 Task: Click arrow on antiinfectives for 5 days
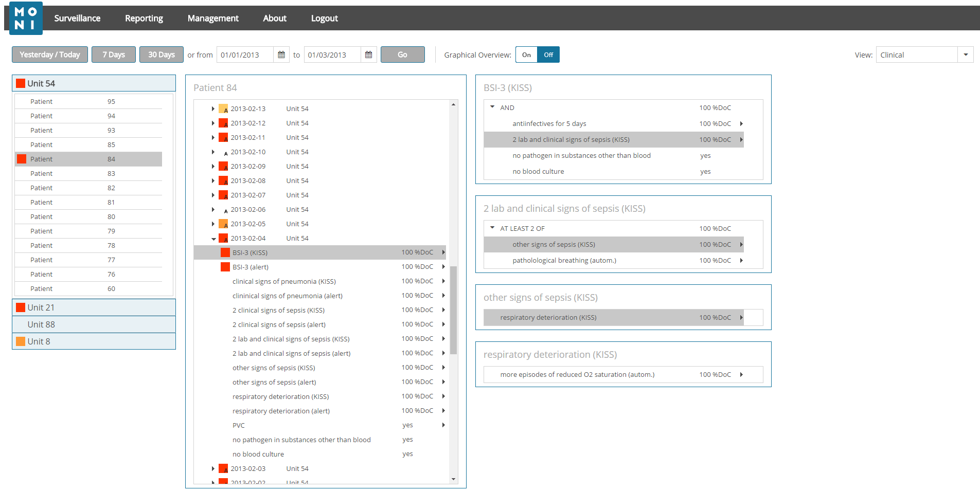coord(741,123)
